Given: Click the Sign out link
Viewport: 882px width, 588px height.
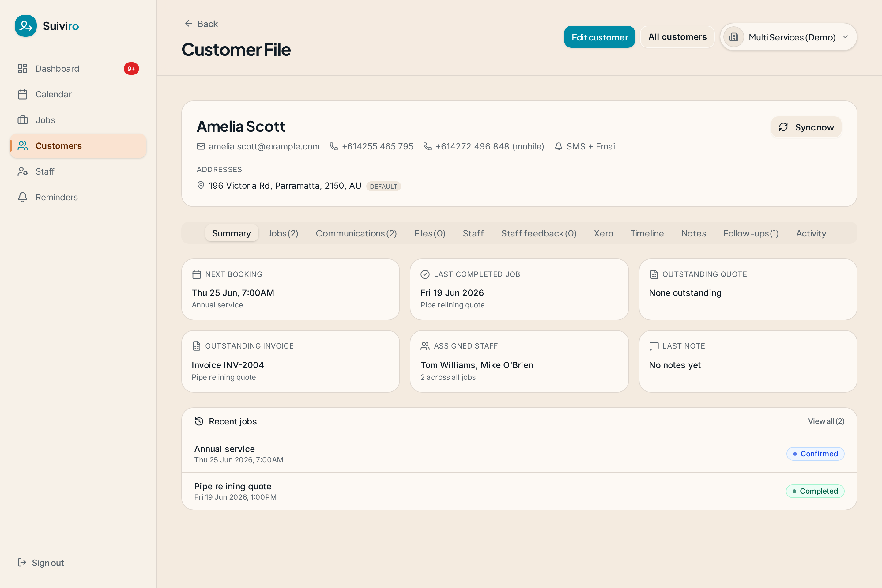Looking at the screenshot, I should (x=41, y=563).
